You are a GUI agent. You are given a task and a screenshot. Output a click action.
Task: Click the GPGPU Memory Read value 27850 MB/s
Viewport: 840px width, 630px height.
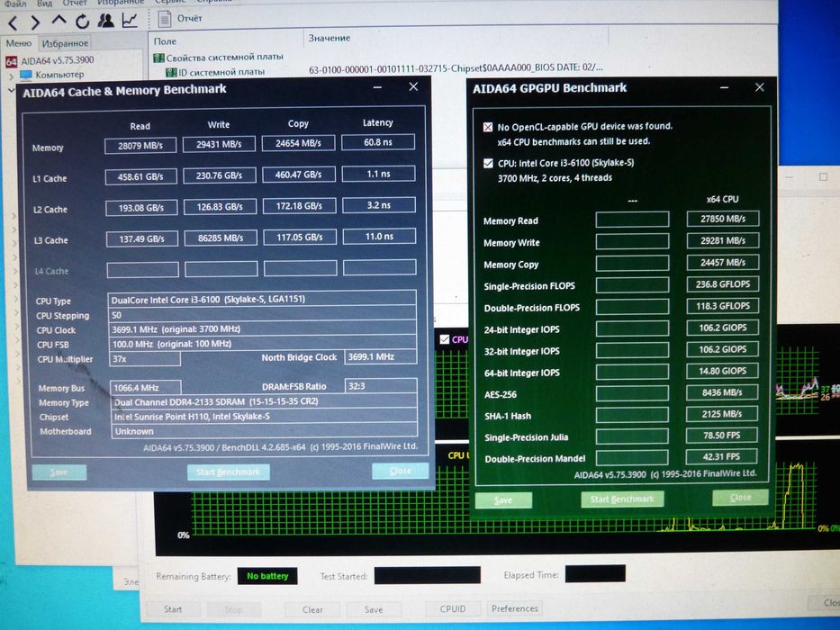723,219
